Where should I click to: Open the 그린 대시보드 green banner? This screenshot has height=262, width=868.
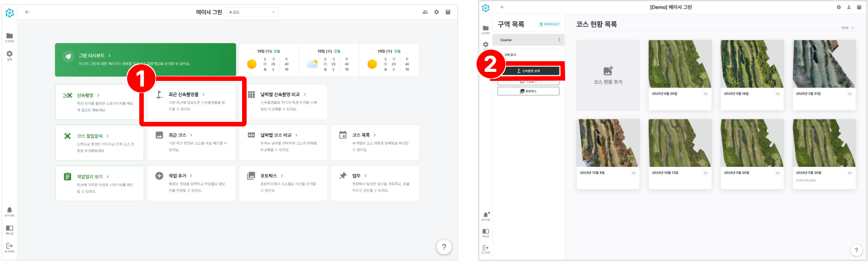tap(145, 60)
